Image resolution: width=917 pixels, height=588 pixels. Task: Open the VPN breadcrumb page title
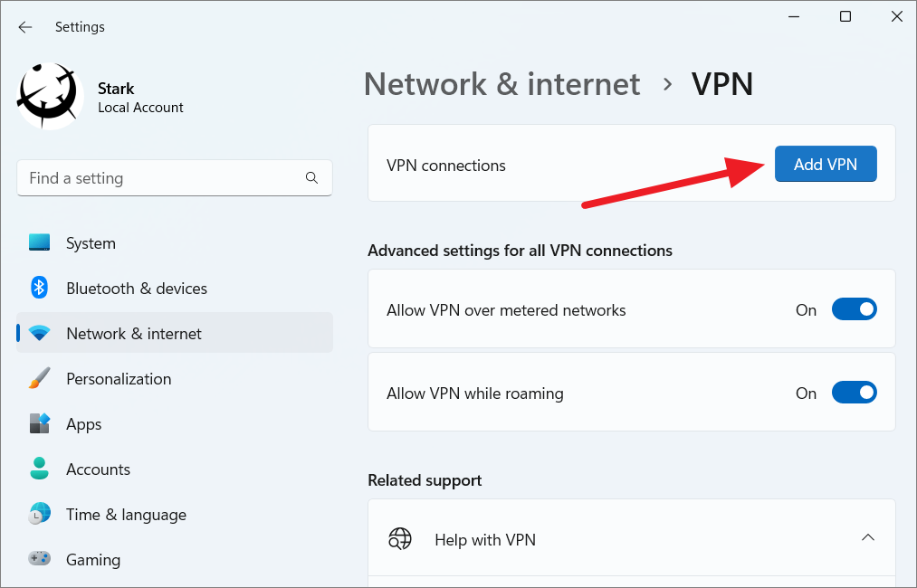[722, 83]
